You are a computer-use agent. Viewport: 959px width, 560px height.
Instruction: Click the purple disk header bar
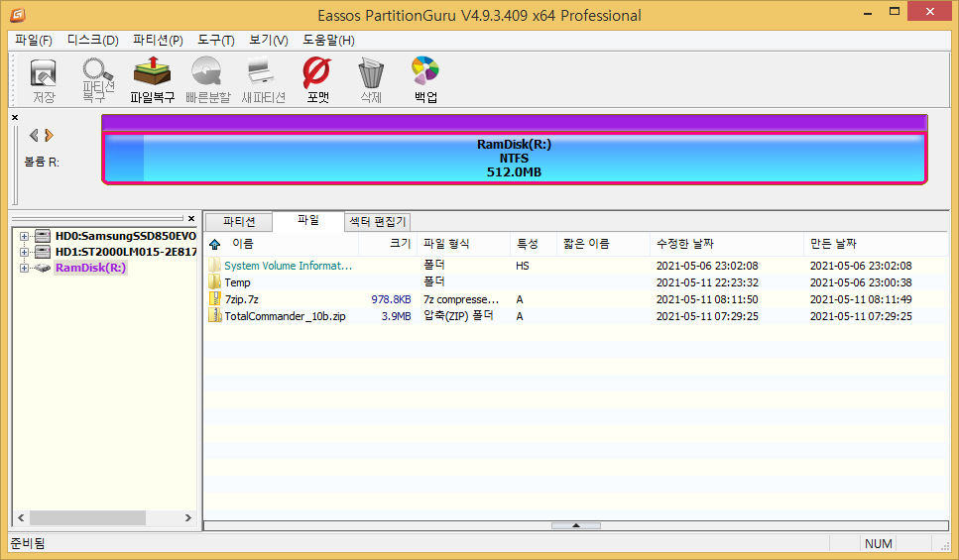click(515, 122)
